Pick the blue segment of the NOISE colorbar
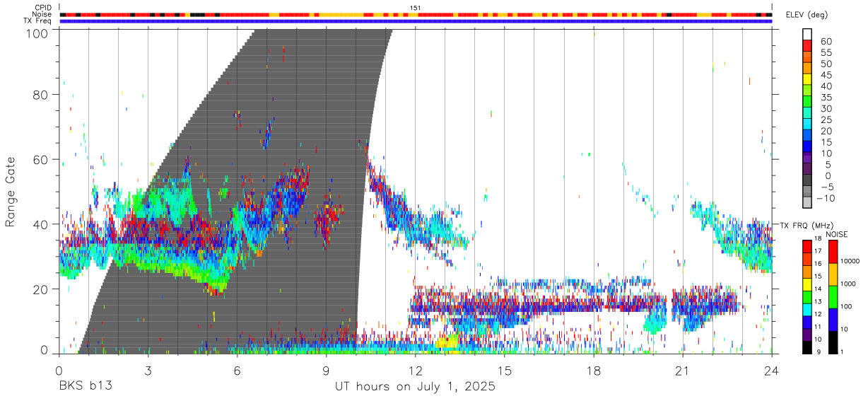Viewport: 868px width, 401px height. point(832,320)
